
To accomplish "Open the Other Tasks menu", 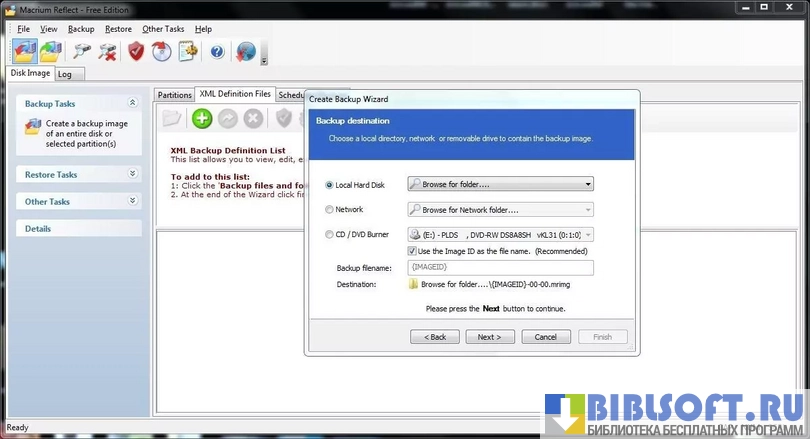I will click(164, 29).
